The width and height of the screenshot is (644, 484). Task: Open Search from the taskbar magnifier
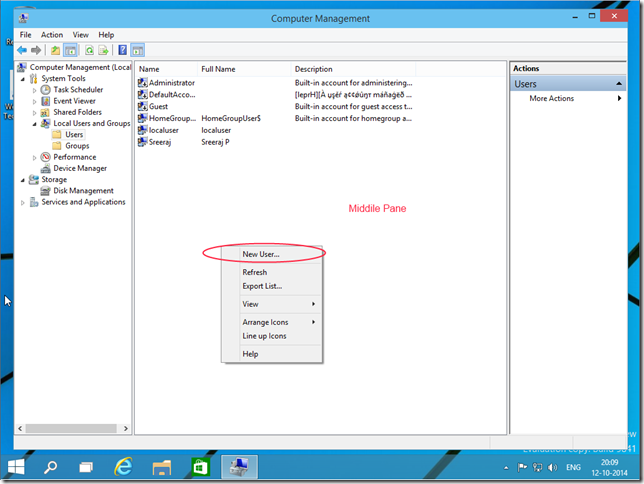51,467
